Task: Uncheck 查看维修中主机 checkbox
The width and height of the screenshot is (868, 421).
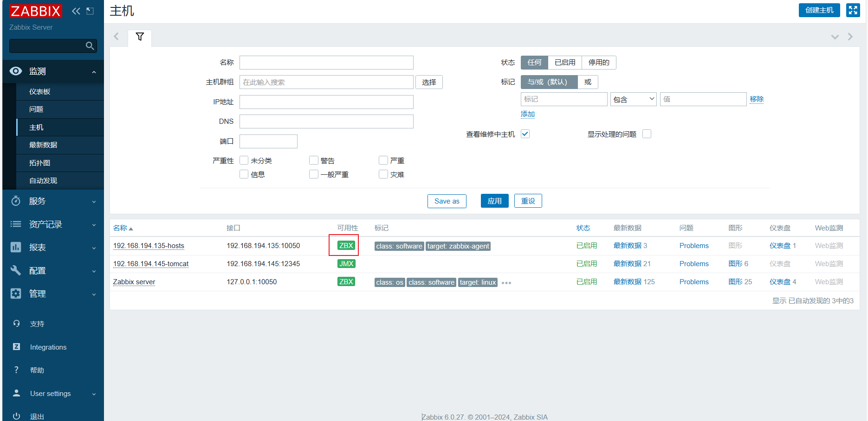Action: coord(525,134)
